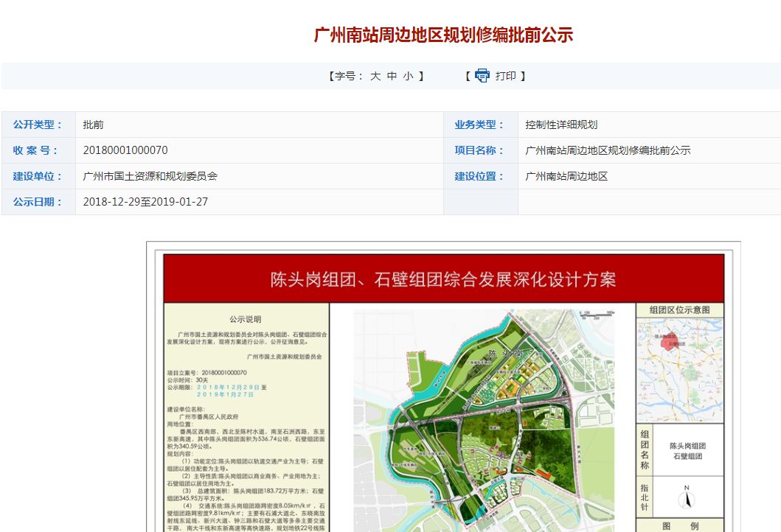Click the 公示说明 text panel heading
781x532 pixels.
click(x=245, y=319)
